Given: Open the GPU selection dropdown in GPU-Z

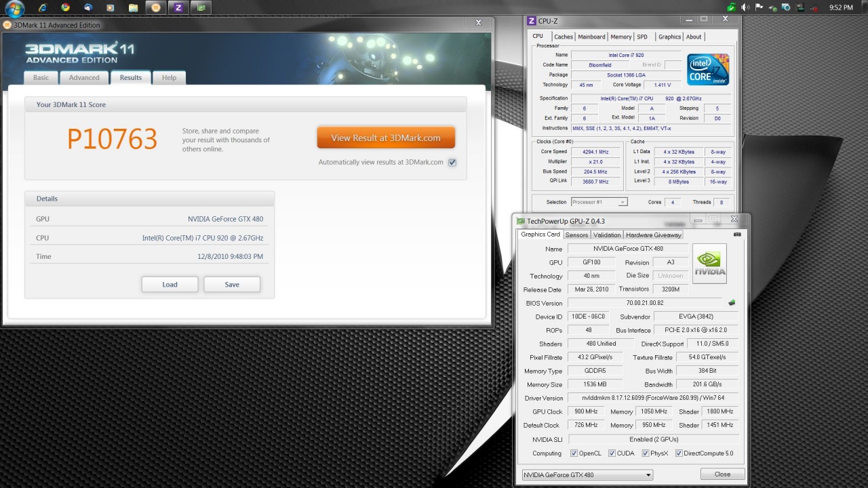Looking at the screenshot, I should point(587,474).
